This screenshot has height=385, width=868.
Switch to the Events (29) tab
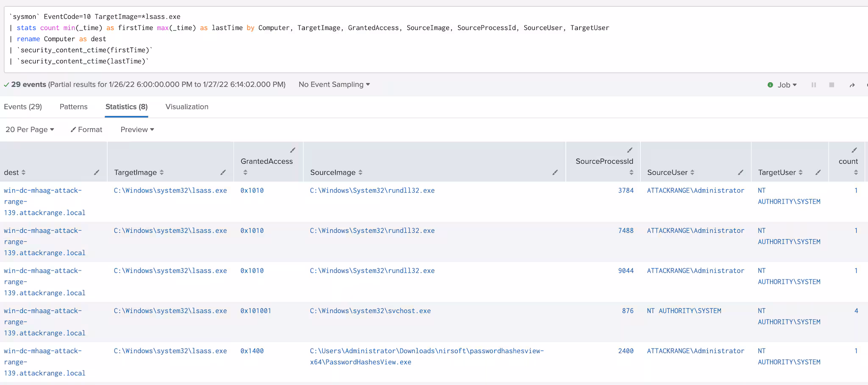coord(23,107)
